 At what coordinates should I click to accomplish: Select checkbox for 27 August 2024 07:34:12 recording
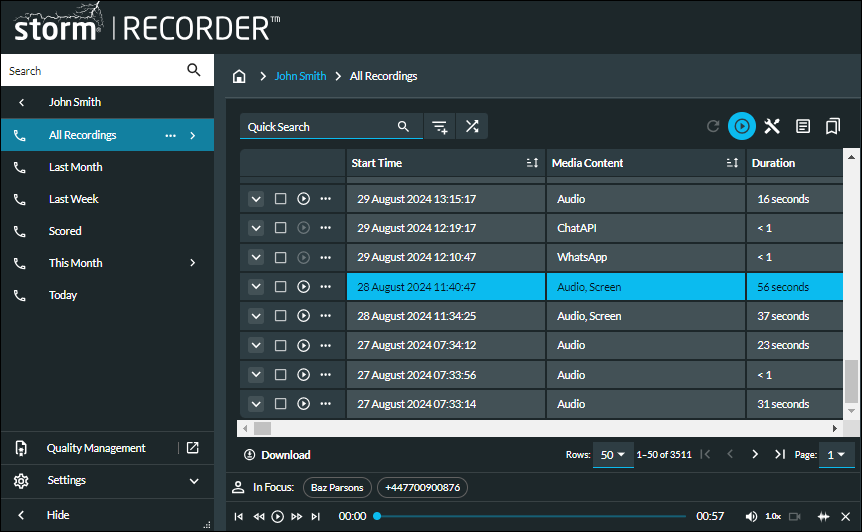pyautogui.click(x=281, y=345)
